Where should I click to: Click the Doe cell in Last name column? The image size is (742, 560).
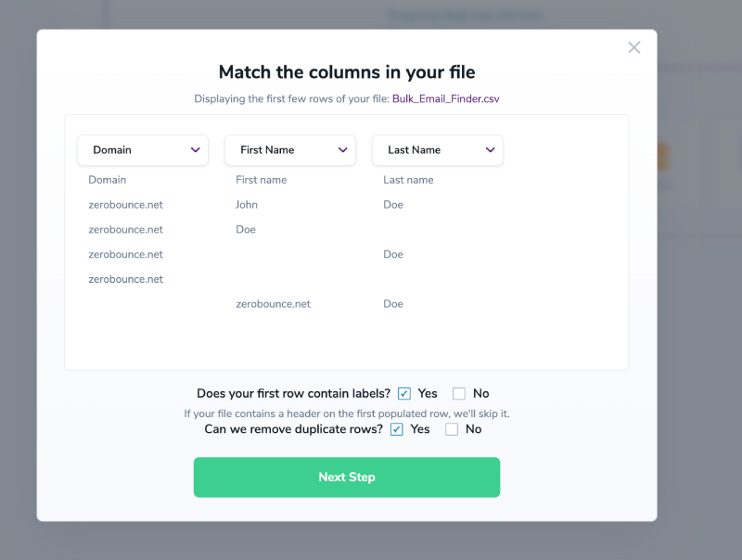[x=392, y=204]
